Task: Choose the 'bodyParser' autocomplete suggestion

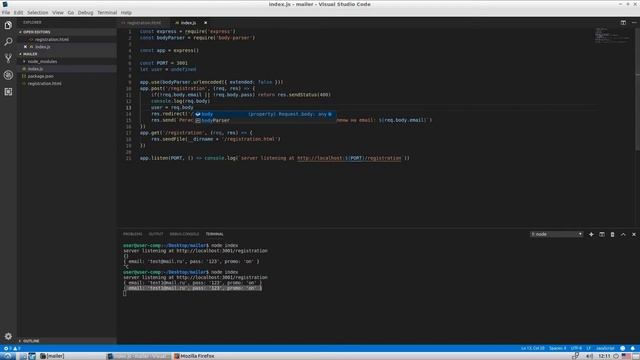Action: [x=264, y=121]
